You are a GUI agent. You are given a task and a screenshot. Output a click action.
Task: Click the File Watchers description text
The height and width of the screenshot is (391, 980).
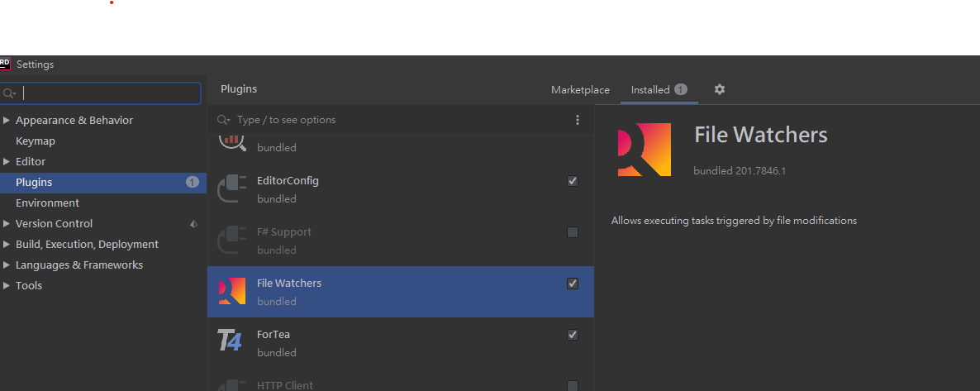click(734, 221)
